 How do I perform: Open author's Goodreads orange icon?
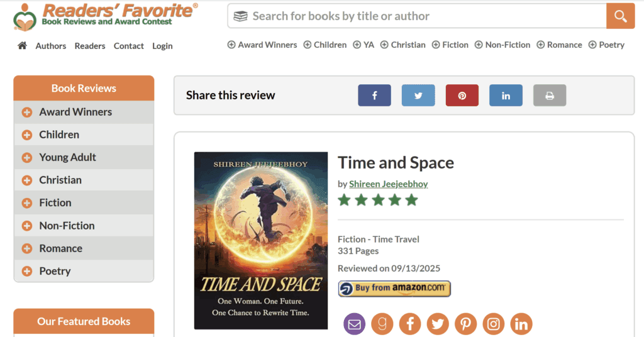tap(382, 324)
